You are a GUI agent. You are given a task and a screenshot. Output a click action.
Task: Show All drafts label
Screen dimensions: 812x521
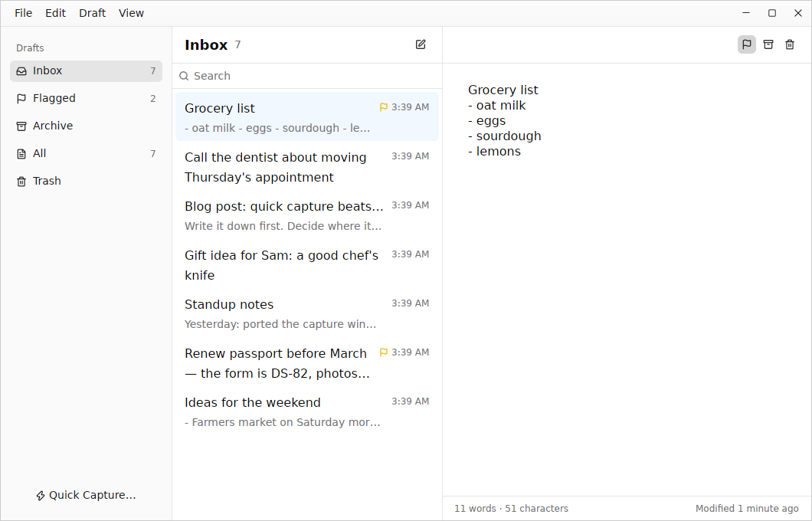39,153
